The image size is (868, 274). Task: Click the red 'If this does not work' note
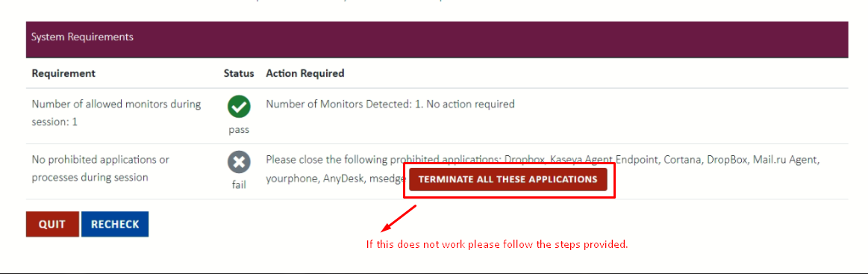tap(497, 244)
